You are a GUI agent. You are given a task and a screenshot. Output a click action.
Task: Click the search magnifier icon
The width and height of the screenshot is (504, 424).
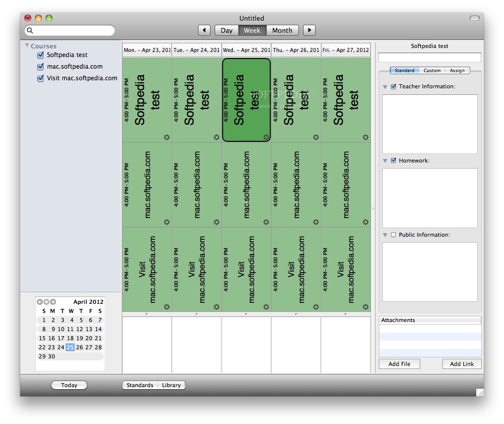tap(30, 30)
